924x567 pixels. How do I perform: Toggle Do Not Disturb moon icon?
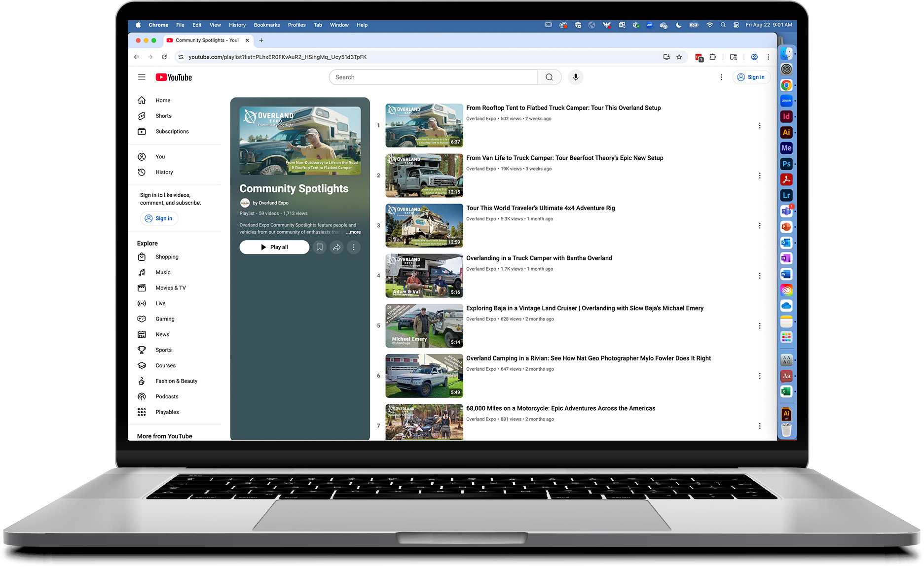(x=678, y=25)
